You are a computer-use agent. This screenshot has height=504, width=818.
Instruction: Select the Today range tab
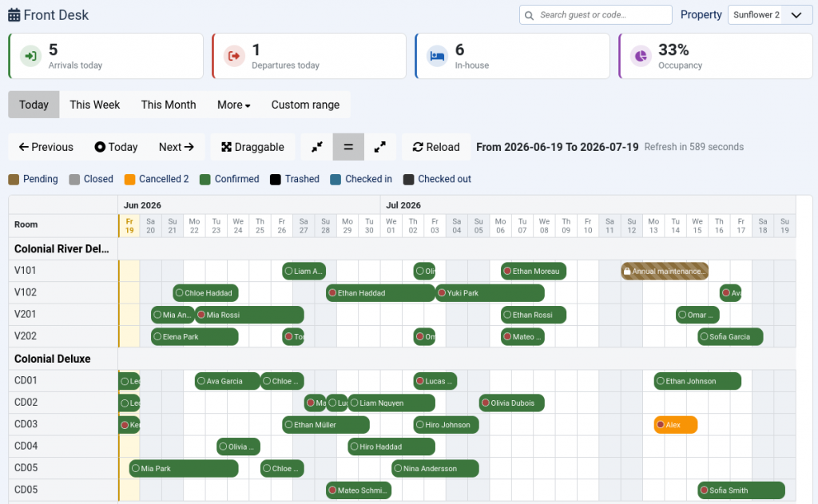pos(34,105)
